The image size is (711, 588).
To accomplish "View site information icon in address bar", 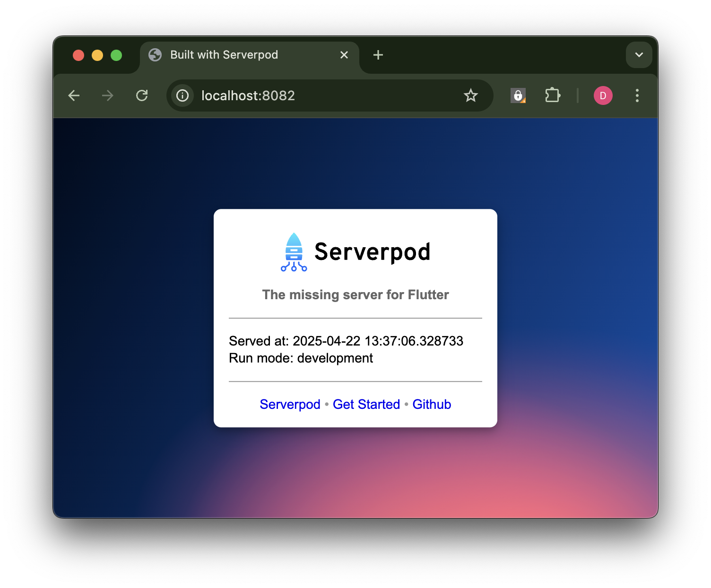I will [182, 95].
